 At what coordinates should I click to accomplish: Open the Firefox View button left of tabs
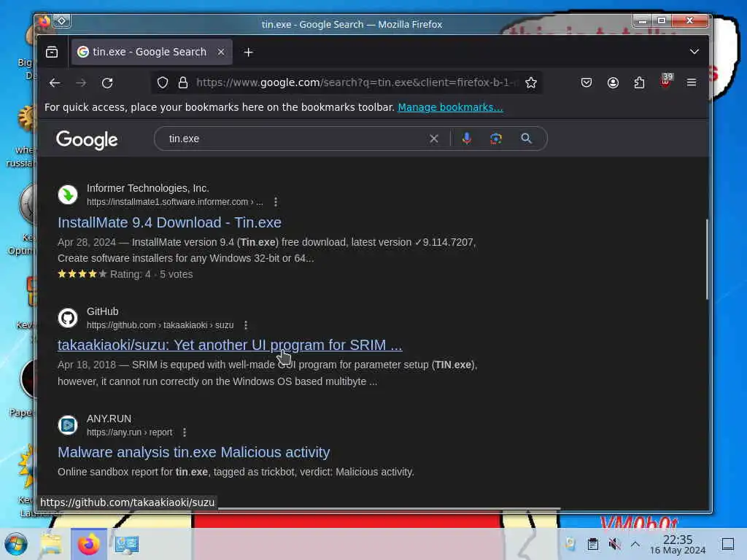(x=52, y=52)
